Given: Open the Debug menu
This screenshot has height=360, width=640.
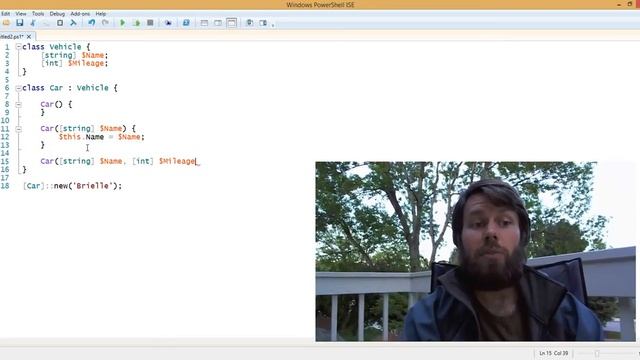Looking at the screenshot, I should (57, 14).
